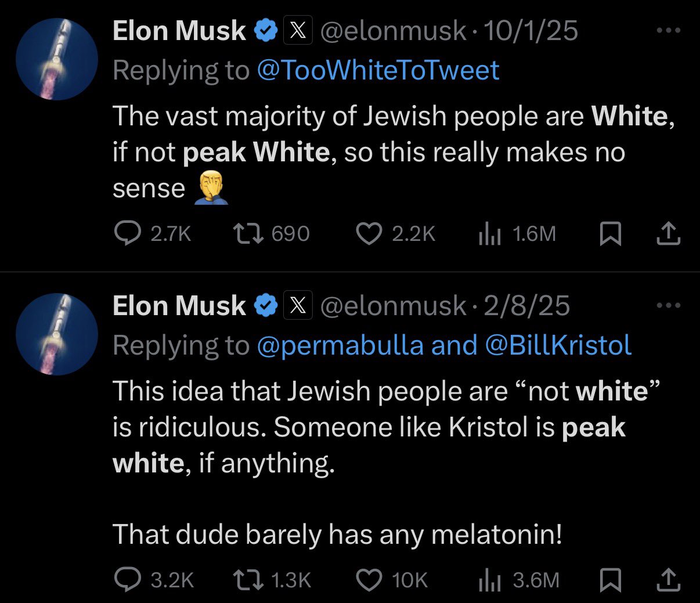Share the 10/1/25 tweet
Image resolution: width=700 pixels, height=603 pixels.
[668, 233]
